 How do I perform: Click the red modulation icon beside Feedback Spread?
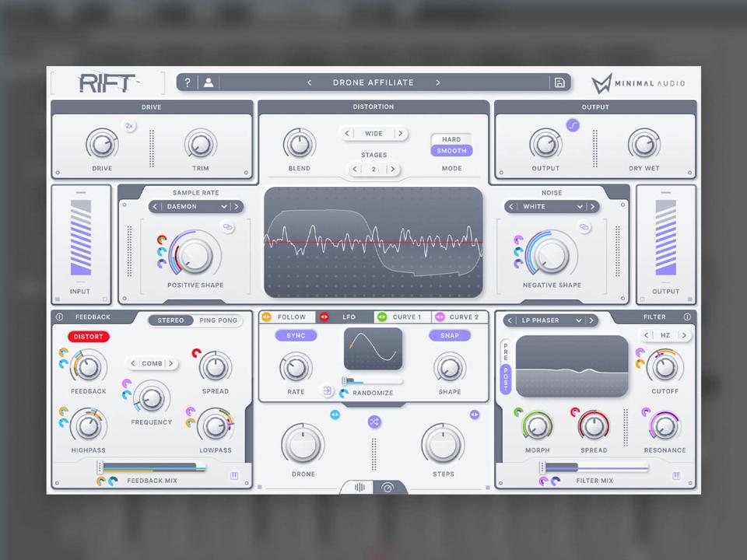tap(196, 353)
